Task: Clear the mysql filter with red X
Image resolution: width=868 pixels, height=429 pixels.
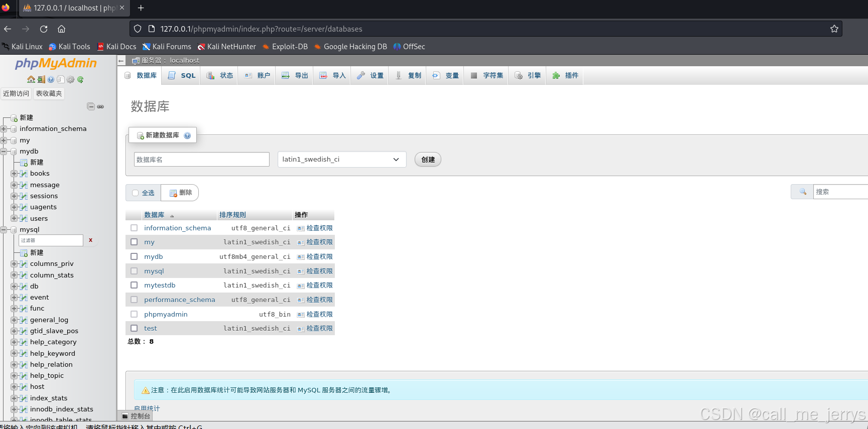Action: 90,240
